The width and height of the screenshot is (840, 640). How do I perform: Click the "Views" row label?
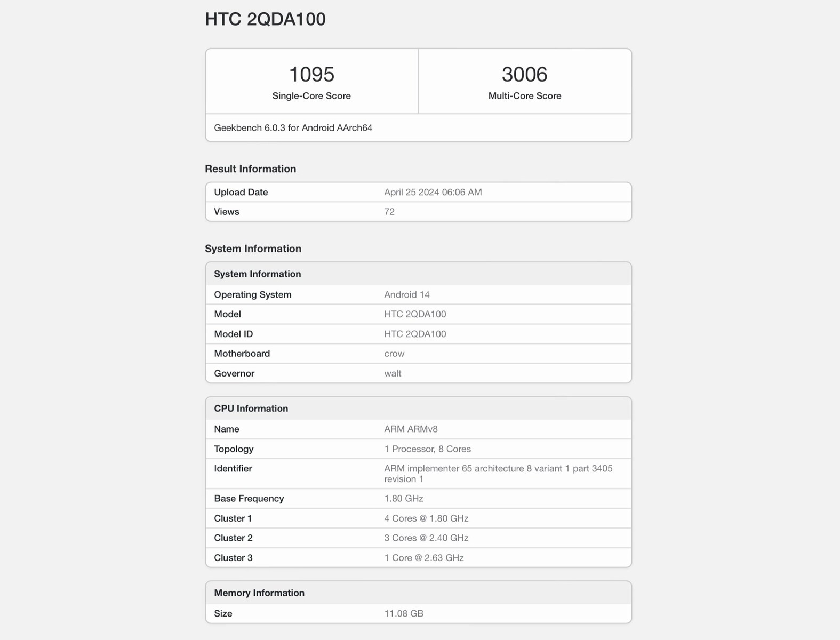227,212
